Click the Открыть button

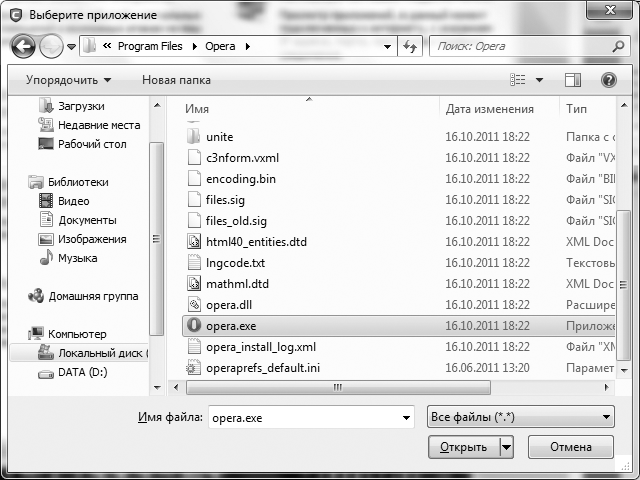464,447
